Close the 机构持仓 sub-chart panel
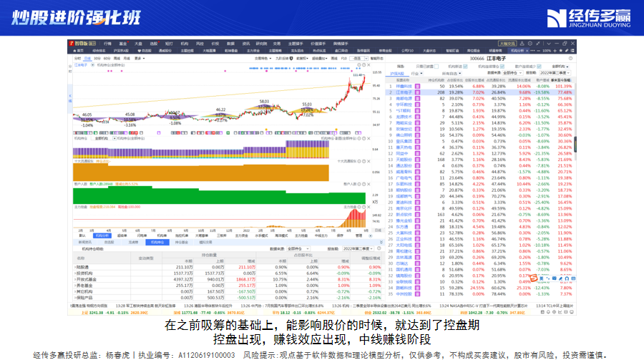The width and height of the screenshot is (644, 360). 369,139
